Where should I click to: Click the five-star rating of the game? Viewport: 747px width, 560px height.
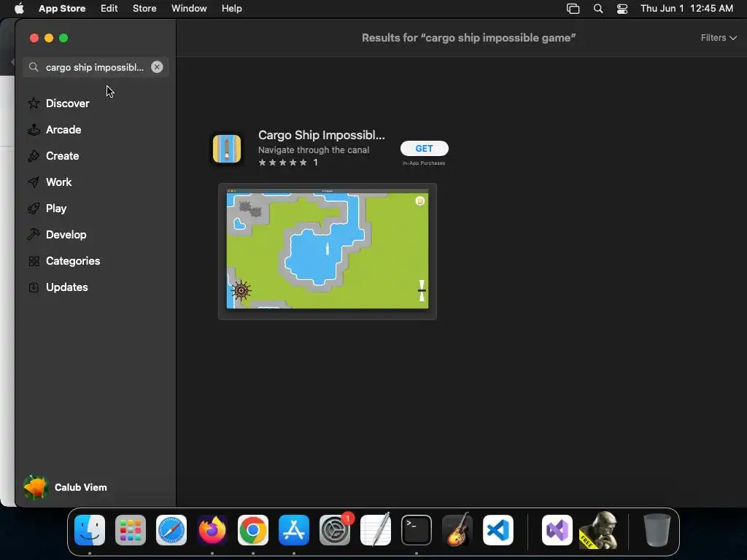point(282,163)
